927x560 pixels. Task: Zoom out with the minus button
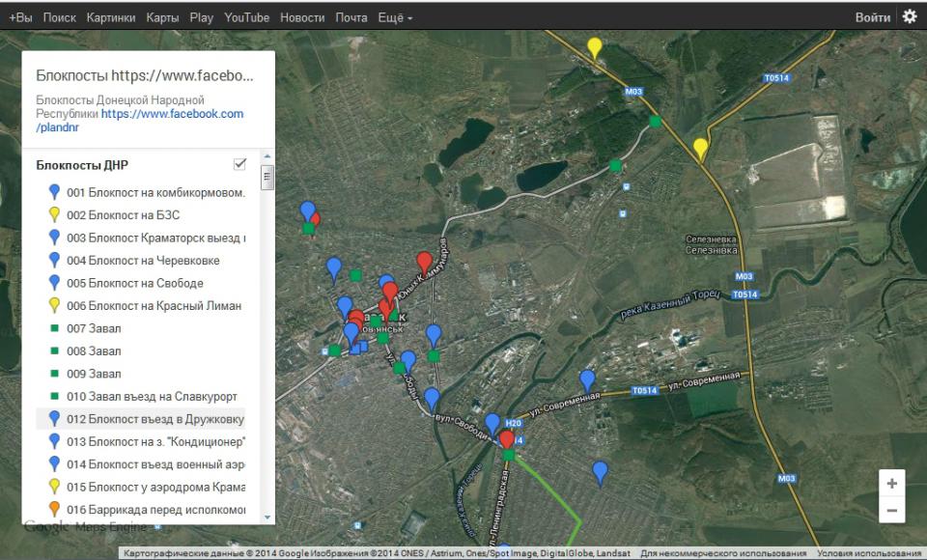(x=891, y=511)
